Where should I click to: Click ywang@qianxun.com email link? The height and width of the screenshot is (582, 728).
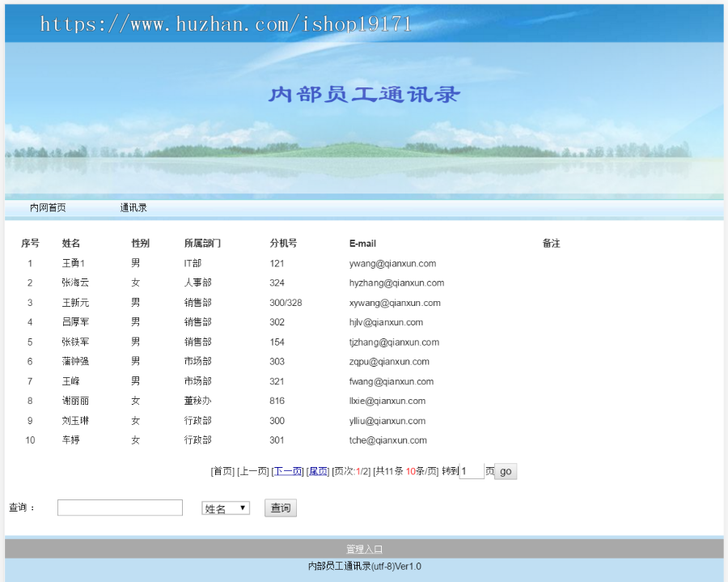[x=392, y=263]
